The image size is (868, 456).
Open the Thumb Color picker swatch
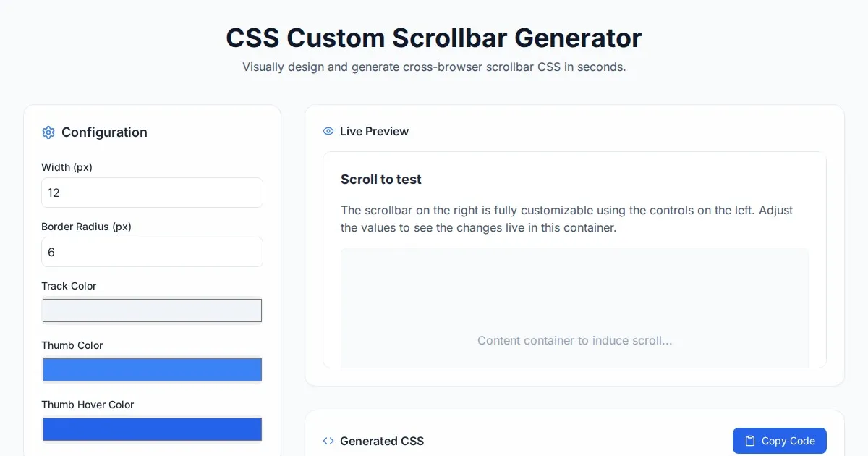(152, 370)
